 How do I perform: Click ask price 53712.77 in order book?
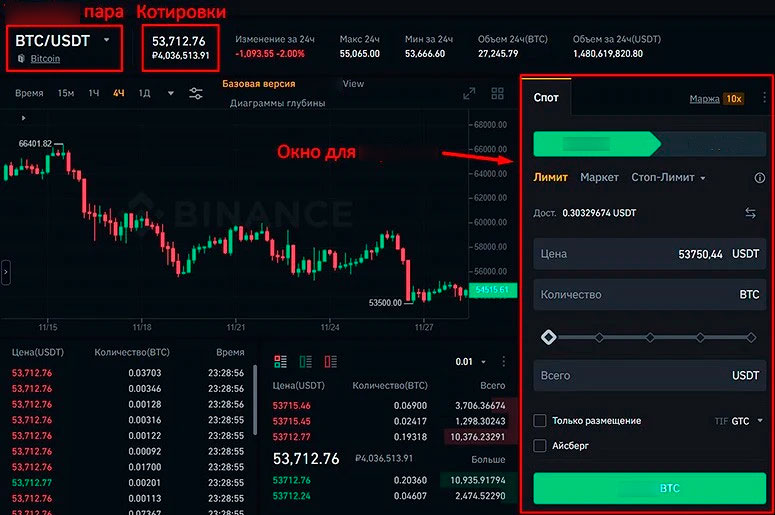292,437
